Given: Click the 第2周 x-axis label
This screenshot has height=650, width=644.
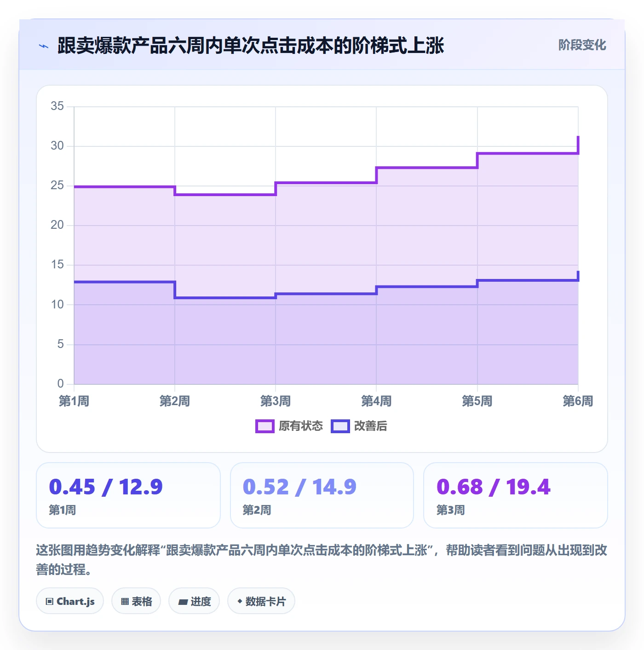Looking at the screenshot, I should pyautogui.click(x=175, y=401).
